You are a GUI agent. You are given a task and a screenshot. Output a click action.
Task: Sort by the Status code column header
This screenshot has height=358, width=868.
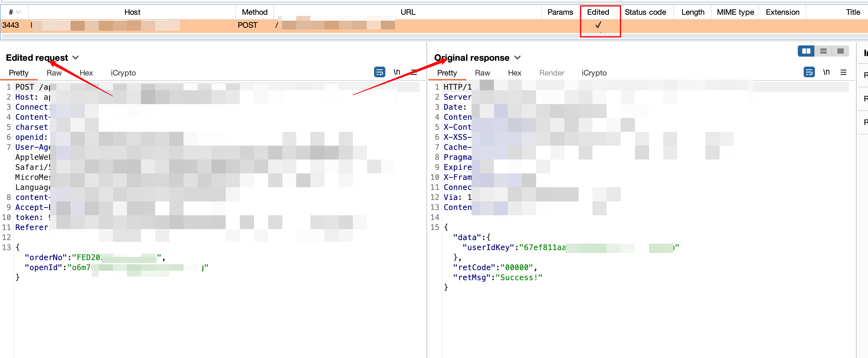pos(645,12)
